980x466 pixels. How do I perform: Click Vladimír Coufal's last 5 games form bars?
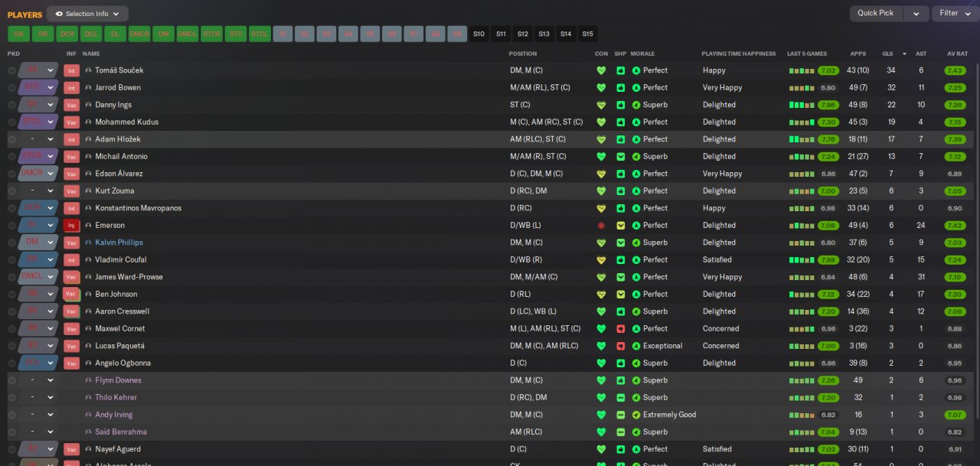point(802,260)
